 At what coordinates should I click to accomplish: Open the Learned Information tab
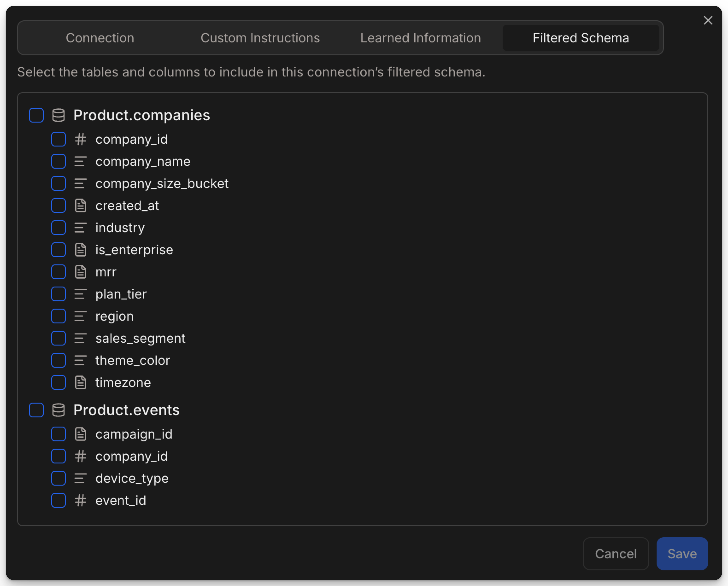[420, 38]
